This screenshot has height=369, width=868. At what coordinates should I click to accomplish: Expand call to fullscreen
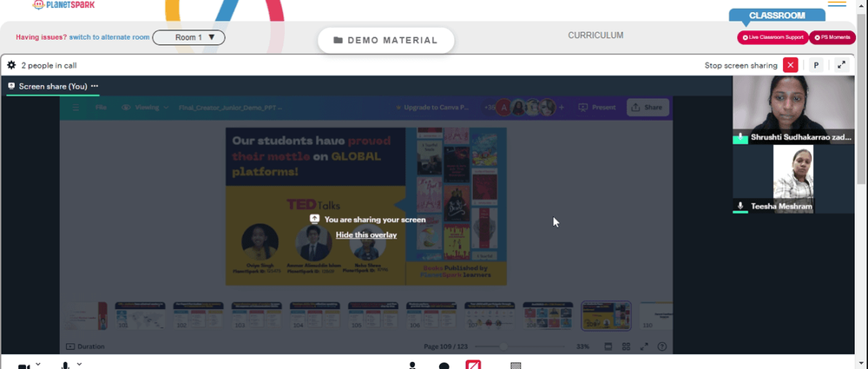841,65
